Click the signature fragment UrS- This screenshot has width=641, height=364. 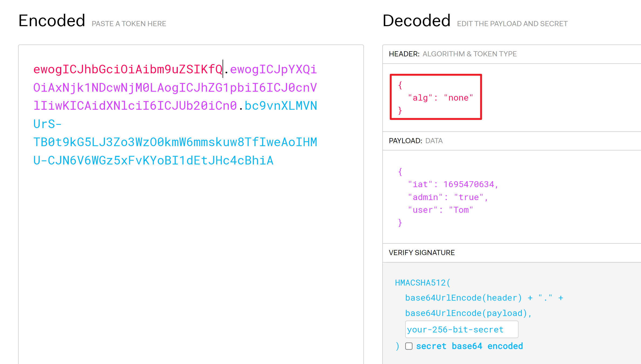[x=47, y=124]
